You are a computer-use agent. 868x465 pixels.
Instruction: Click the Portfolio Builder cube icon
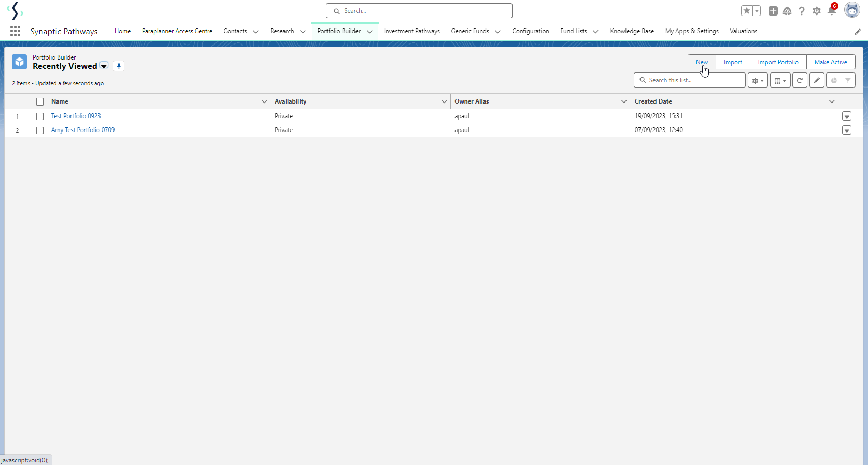click(x=19, y=62)
